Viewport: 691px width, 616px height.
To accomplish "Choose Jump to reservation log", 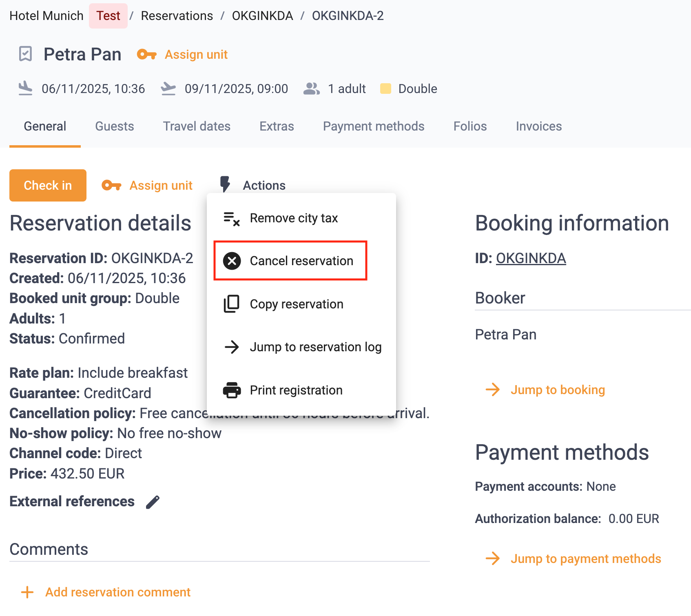I will [301, 347].
